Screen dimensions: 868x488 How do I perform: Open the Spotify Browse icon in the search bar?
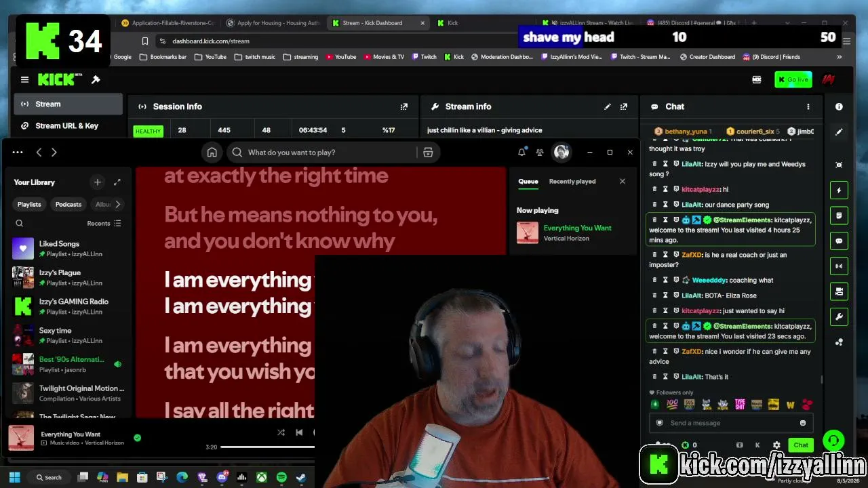[x=428, y=152]
